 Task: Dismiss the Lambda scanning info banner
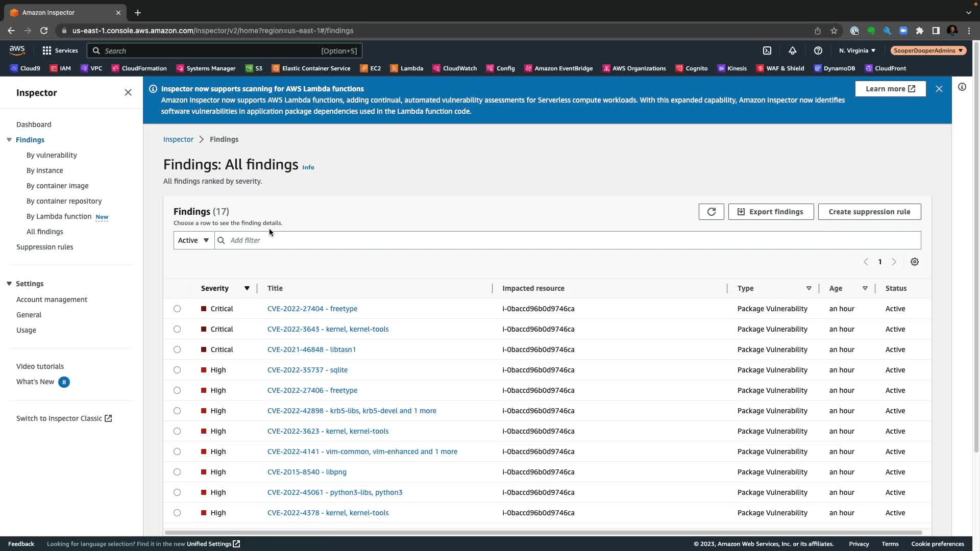939,89
